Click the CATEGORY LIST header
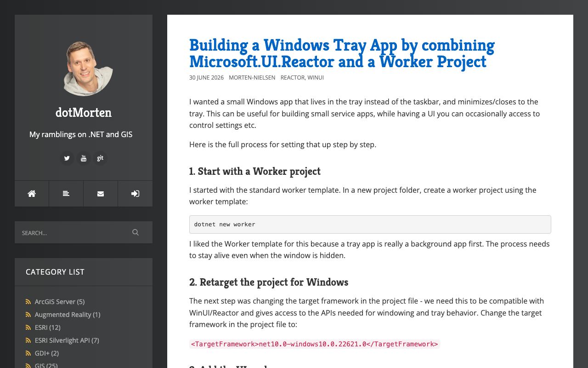588x368 pixels. (55, 272)
